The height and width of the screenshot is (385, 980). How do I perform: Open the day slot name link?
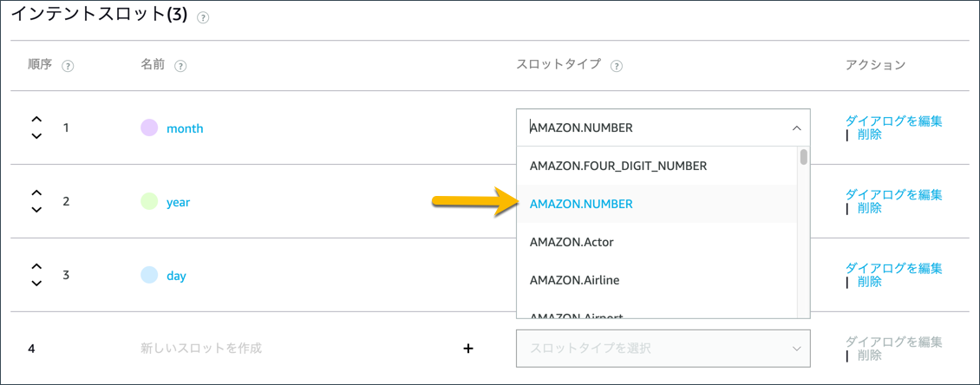click(x=176, y=276)
